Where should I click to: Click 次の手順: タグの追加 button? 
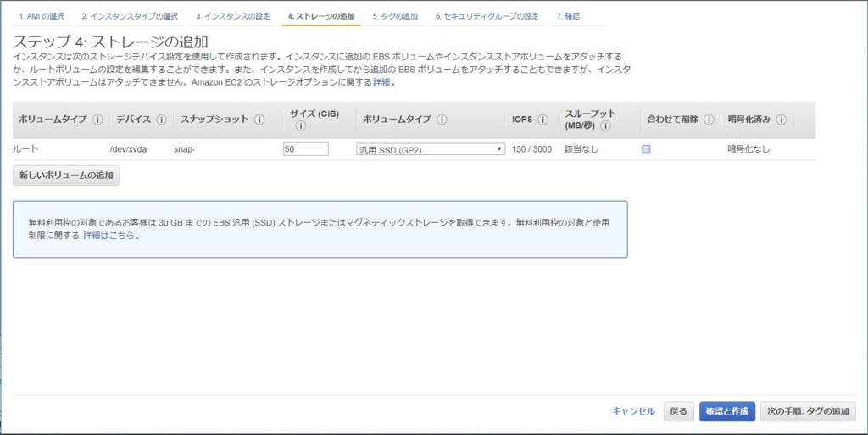808,411
